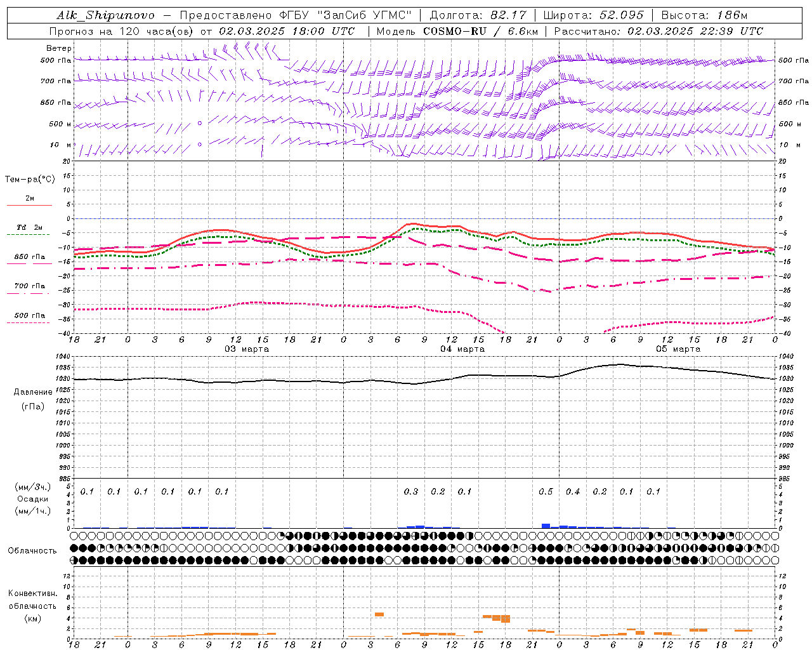Click the Ветер panel label

(59, 48)
